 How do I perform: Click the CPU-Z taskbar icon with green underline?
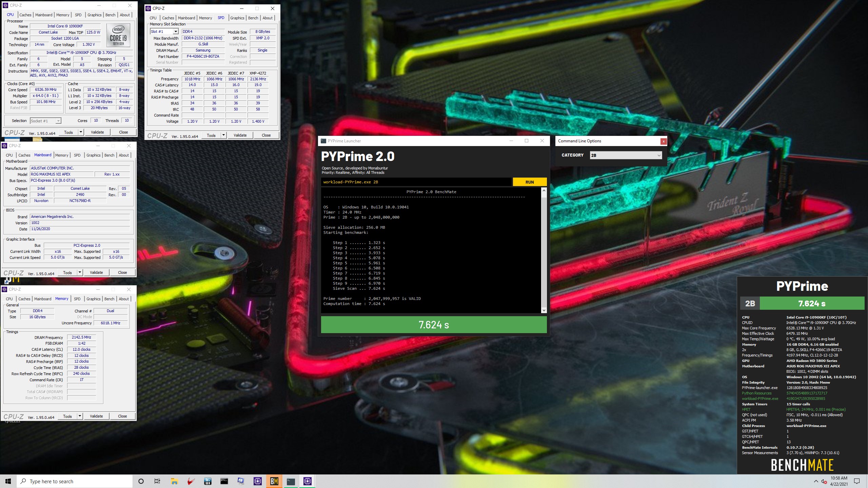tap(307, 481)
